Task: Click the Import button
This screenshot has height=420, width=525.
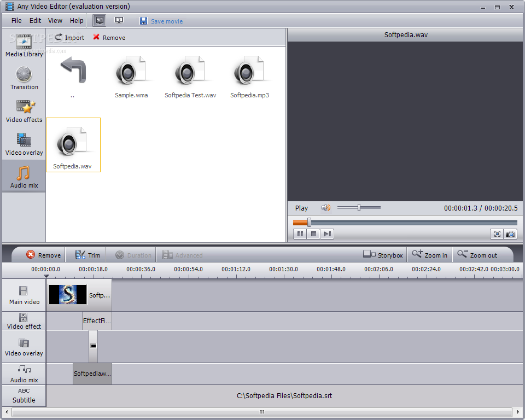Action: 69,38
